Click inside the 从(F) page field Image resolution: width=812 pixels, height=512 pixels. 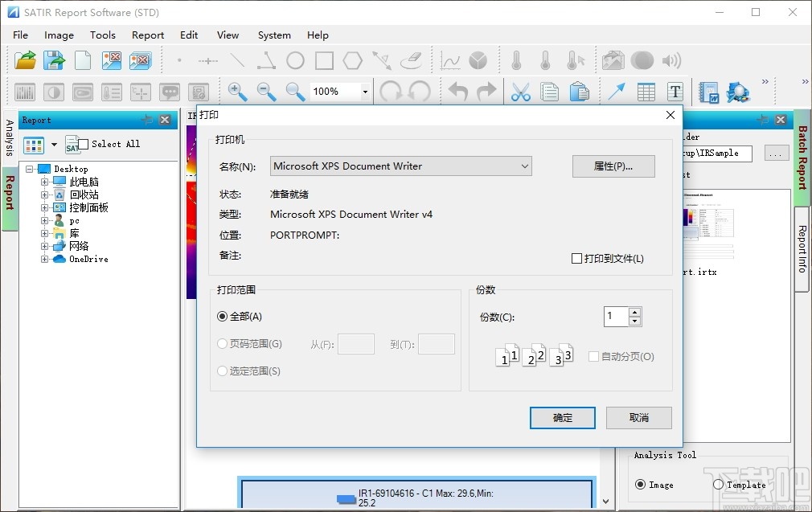(x=356, y=344)
